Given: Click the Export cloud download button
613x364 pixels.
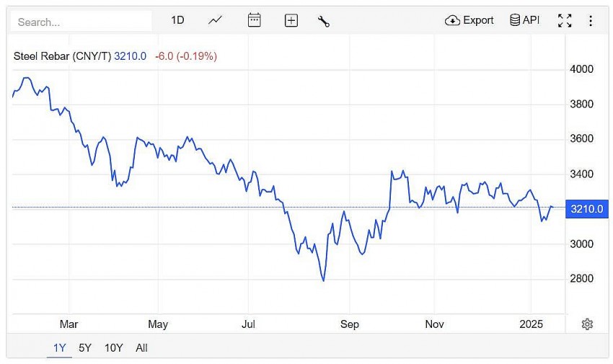Looking at the screenshot, I should (469, 20).
